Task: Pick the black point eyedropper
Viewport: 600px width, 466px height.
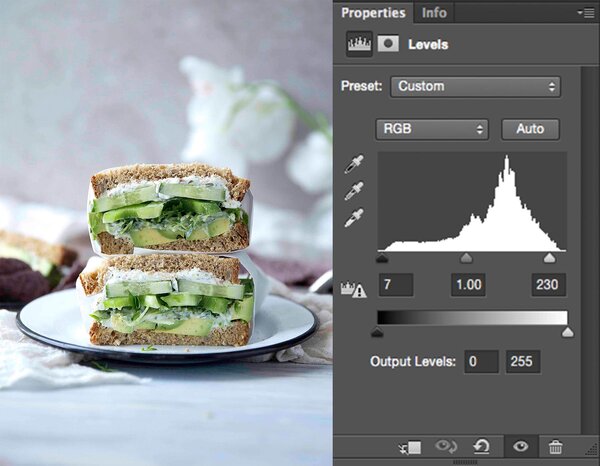Action: (354, 164)
